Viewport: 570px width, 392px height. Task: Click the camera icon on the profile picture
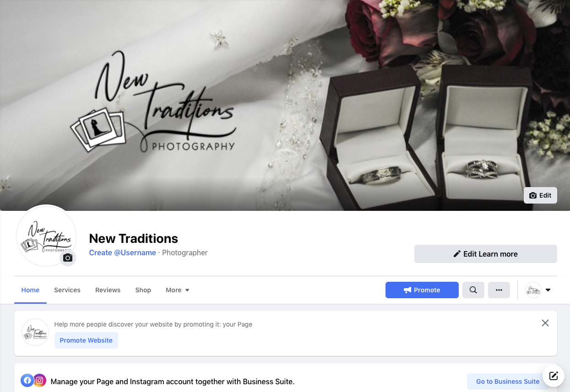[x=68, y=258]
